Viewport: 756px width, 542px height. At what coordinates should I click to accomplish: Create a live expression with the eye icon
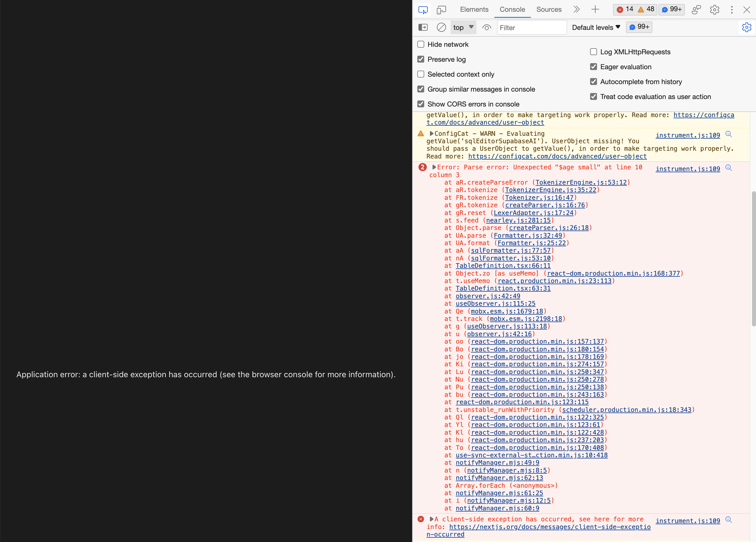487,27
